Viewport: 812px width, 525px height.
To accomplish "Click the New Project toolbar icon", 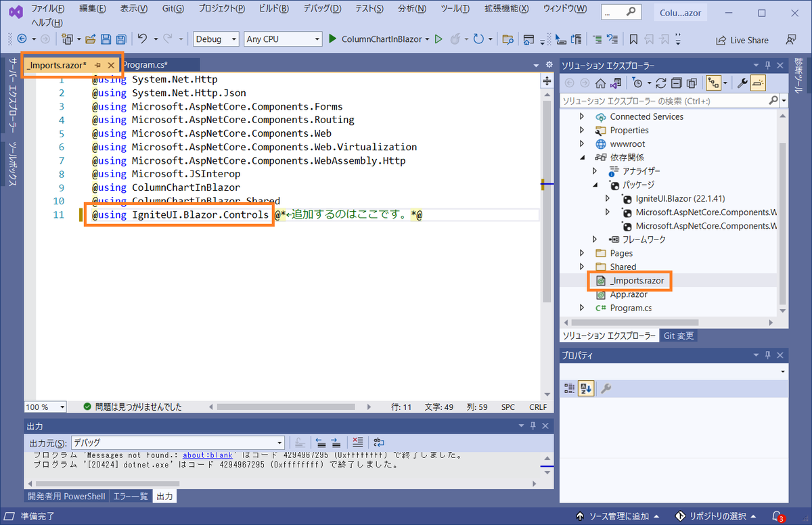I will (x=66, y=39).
